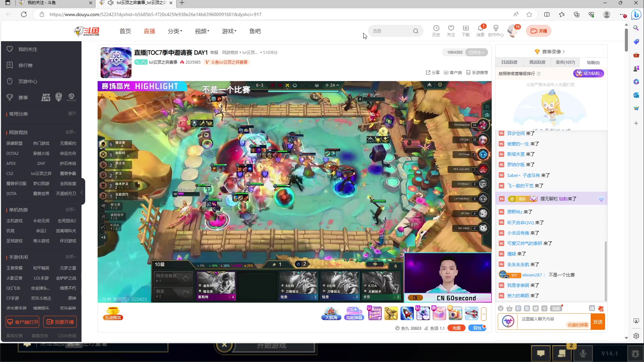Open the 关注 heart icon in header
Viewport: 644px width, 362px height.
click(451, 31)
